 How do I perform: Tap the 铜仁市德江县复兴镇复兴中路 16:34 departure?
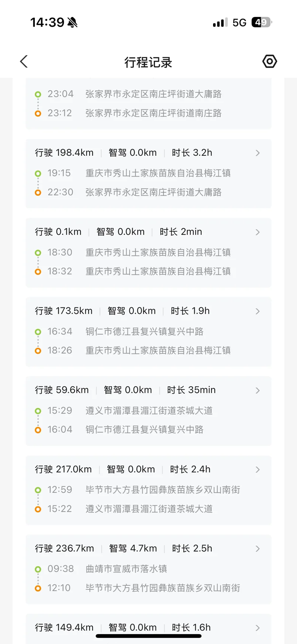click(144, 331)
